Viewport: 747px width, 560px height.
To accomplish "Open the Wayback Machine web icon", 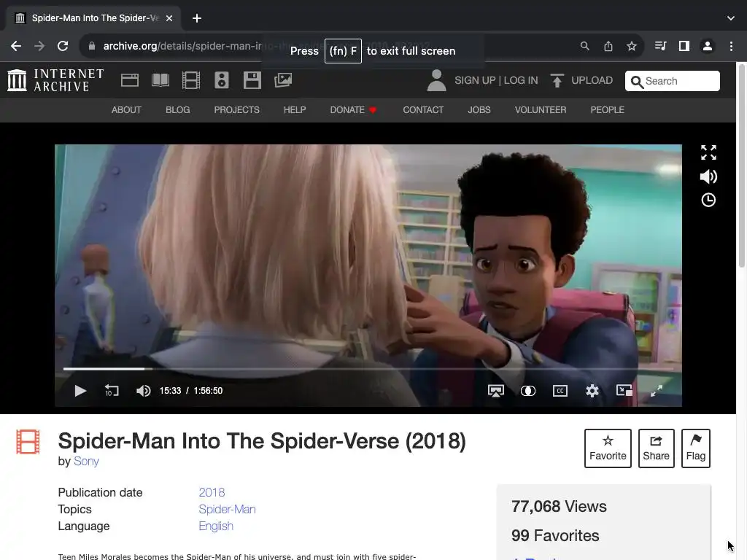I will (130, 80).
